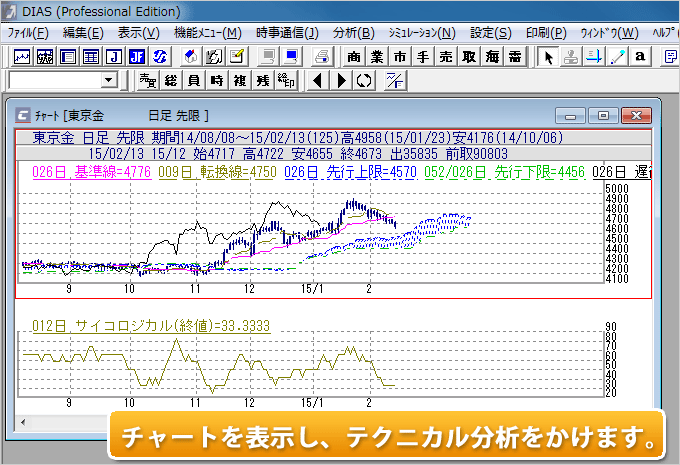This screenshot has height=465, width=680.
Task: Select the arrow pointer tool
Action: point(548,56)
